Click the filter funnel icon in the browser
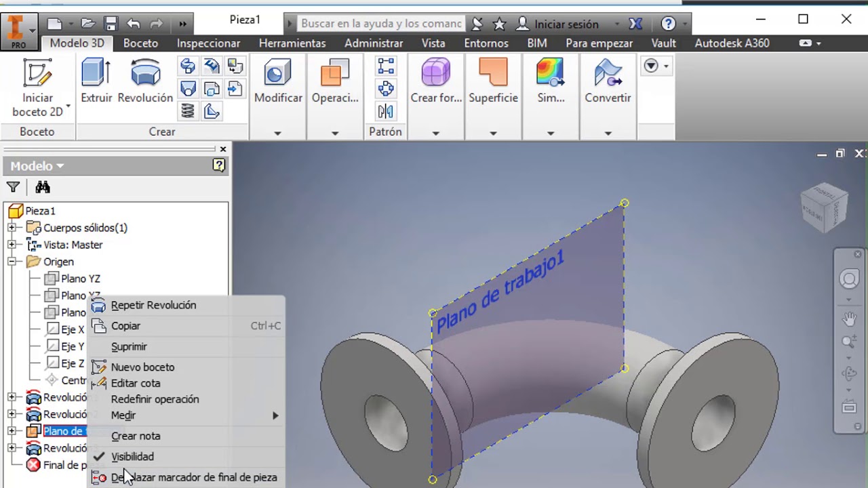Viewport: 868px width, 488px height. 13,187
